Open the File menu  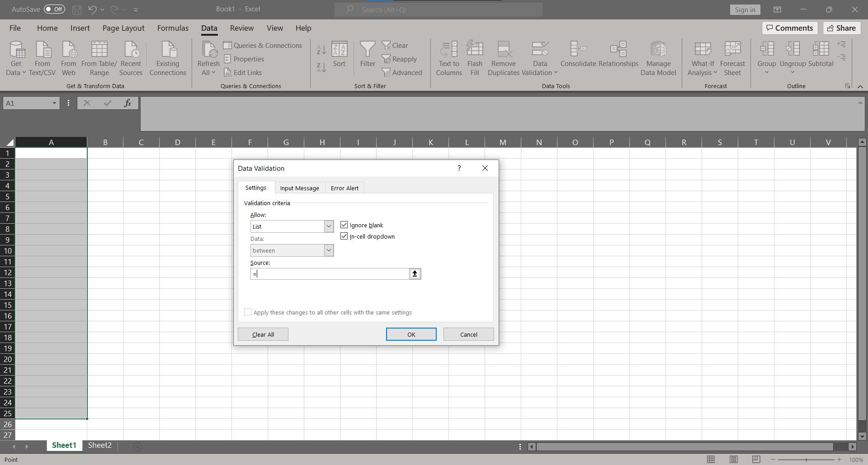pos(15,28)
